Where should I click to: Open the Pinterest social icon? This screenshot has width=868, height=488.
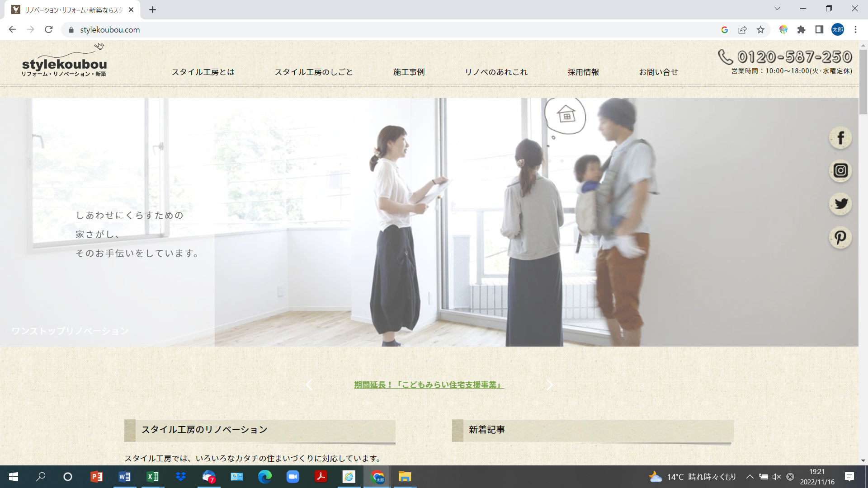click(840, 238)
